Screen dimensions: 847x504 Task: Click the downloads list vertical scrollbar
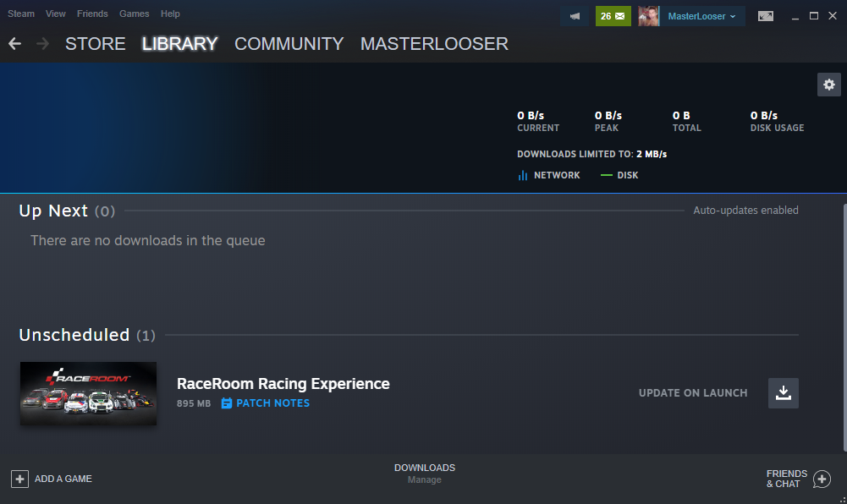pos(844,327)
